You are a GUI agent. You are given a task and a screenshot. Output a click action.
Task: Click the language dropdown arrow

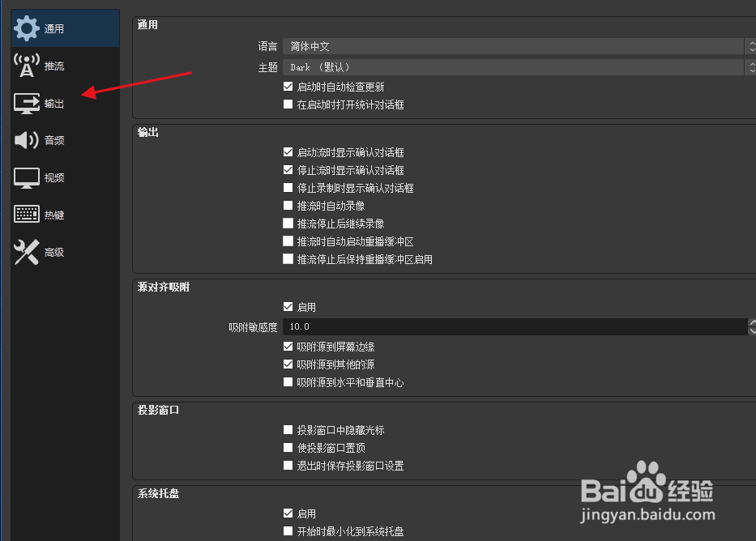pyautogui.click(x=750, y=46)
